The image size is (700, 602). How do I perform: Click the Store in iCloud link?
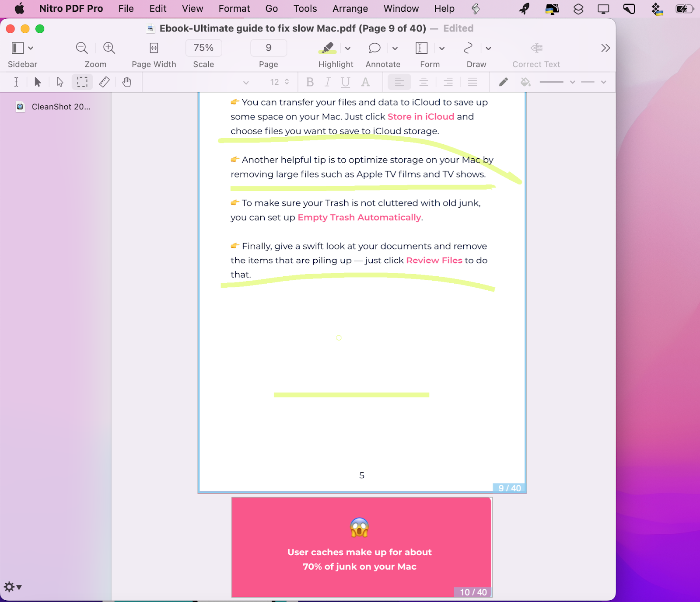tap(421, 117)
